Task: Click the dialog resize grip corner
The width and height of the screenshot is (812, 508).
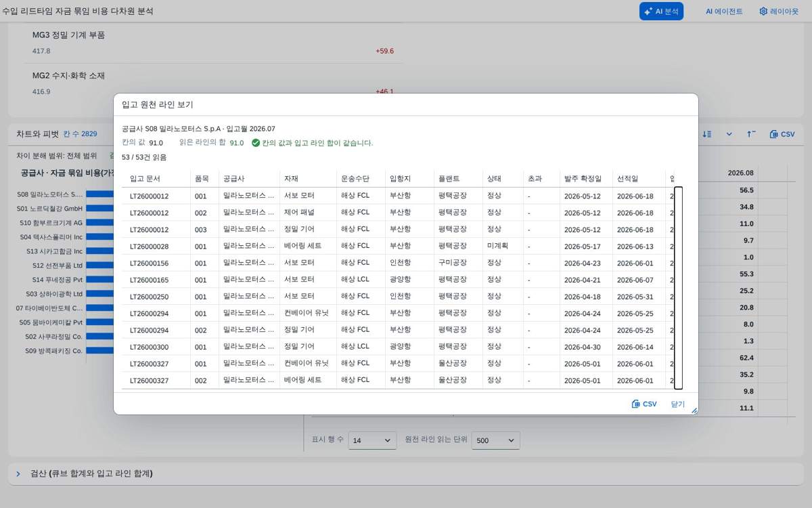Action: 694,410
